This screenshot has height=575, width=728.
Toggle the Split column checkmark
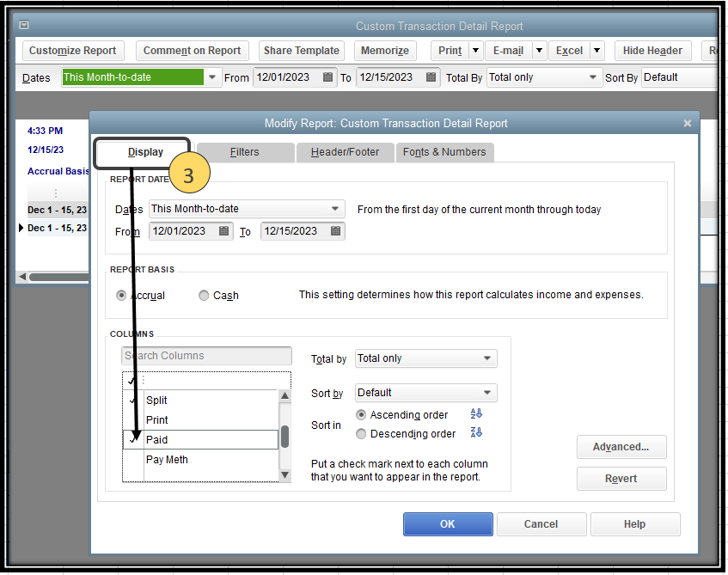click(134, 400)
